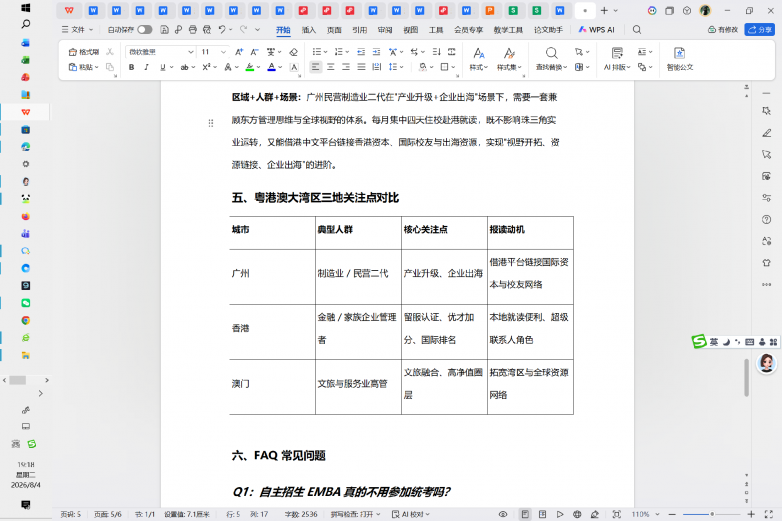Switch to the 页面 Page tab
This screenshot has width=782, height=521.
pyautogui.click(x=334, y=30)
